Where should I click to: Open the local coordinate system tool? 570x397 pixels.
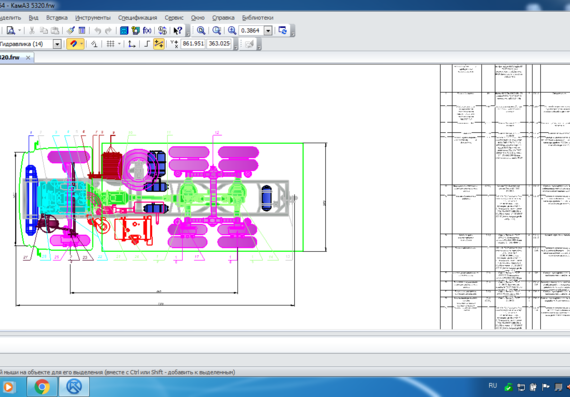[x=132, y=44]
